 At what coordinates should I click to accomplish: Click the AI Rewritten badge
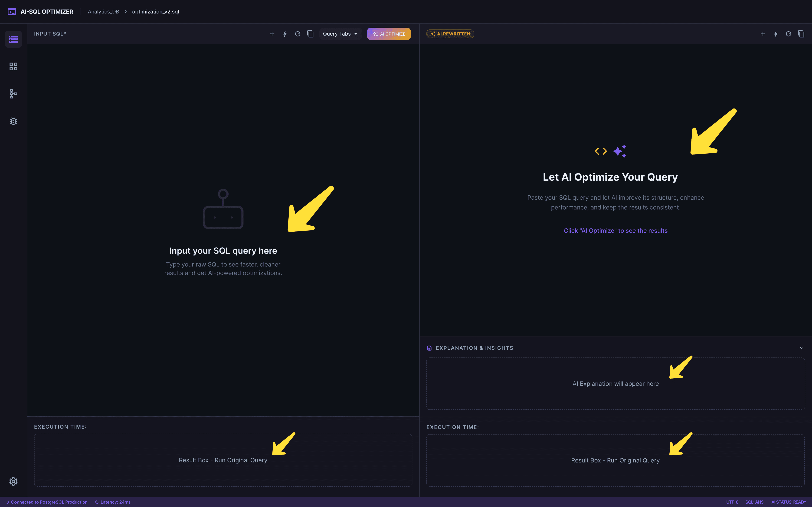pyautogui.click(x=450, y=34)
